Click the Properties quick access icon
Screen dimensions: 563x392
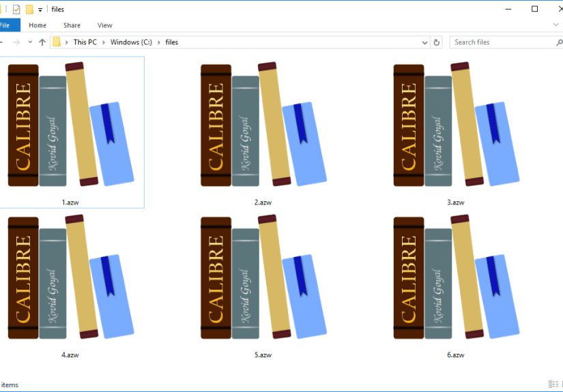click(x=16, y=10)
